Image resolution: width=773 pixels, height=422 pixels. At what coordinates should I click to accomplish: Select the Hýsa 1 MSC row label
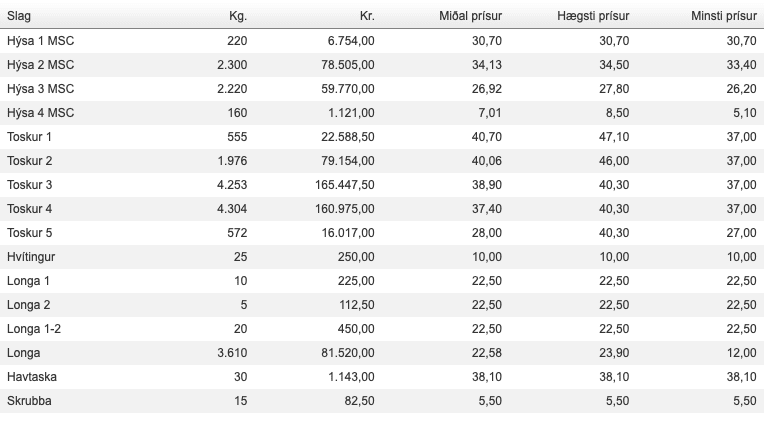(x=41, y=40)
